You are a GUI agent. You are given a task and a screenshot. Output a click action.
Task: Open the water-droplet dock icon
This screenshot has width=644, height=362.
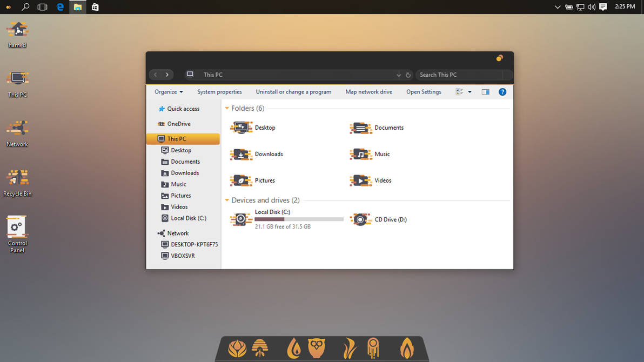tap(293, 348)
